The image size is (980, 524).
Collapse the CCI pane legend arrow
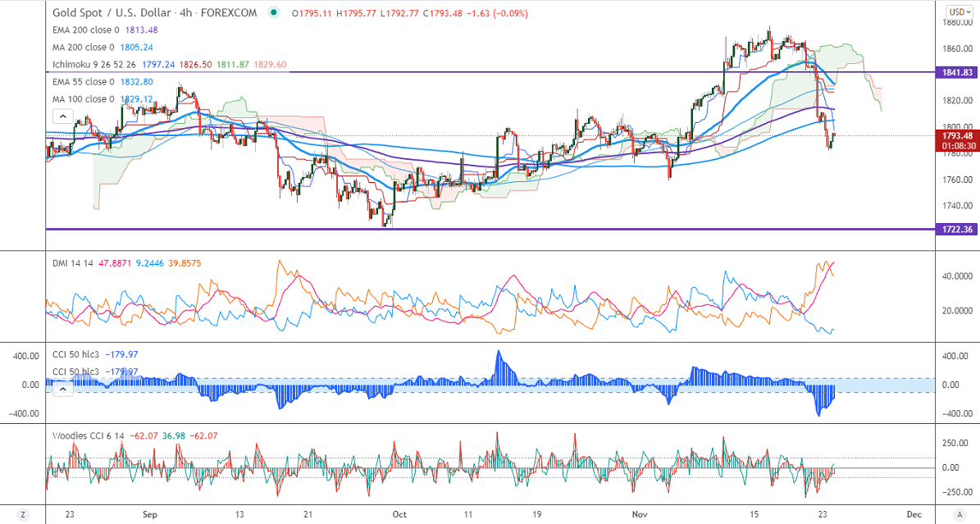63,389
